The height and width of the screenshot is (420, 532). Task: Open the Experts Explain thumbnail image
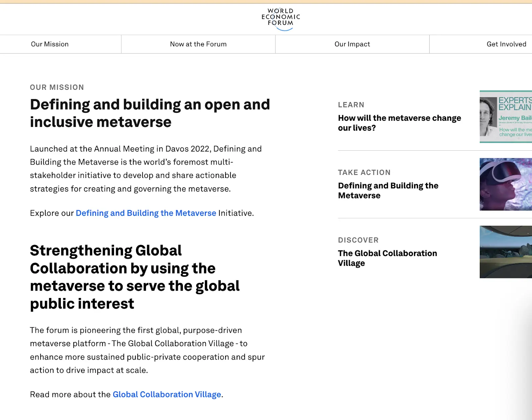point(506,117)
